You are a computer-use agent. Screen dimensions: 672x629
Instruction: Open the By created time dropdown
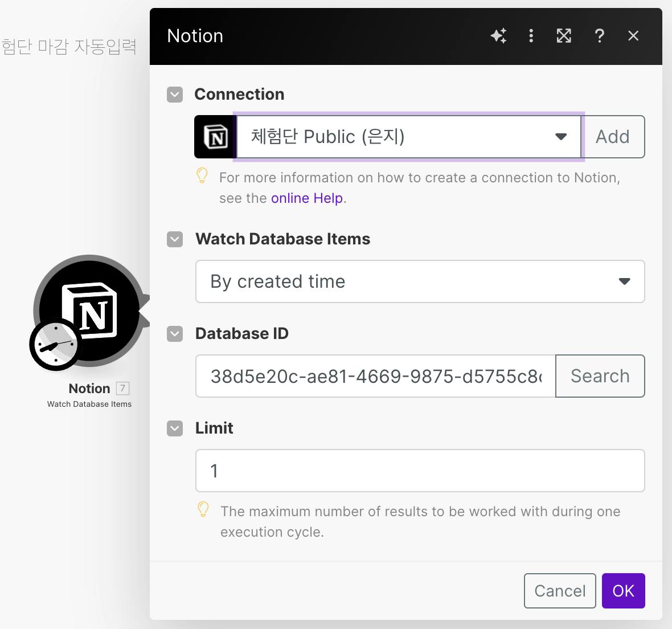click(420, 281)
